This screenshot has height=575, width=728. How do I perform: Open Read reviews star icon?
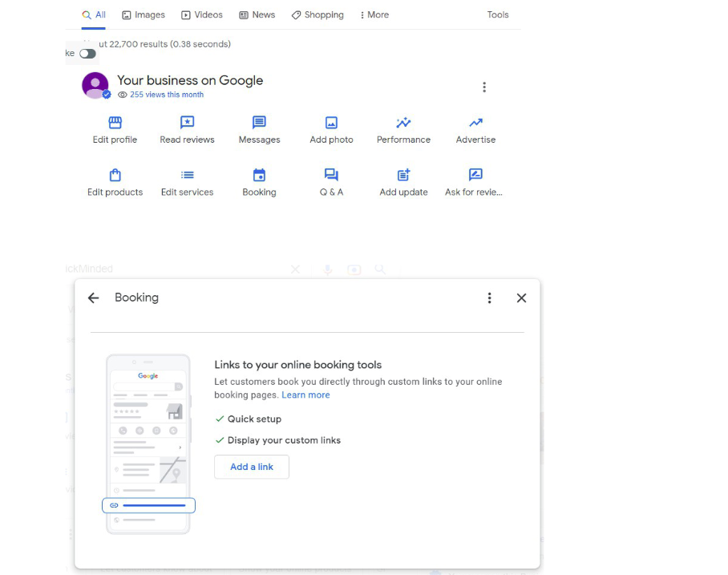[x=187, y=123]
